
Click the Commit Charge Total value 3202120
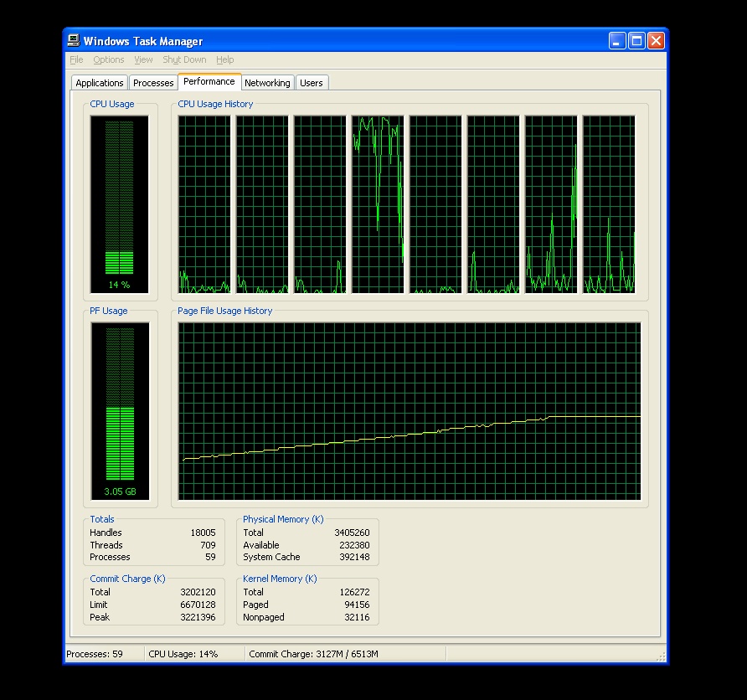pos(198,592)
